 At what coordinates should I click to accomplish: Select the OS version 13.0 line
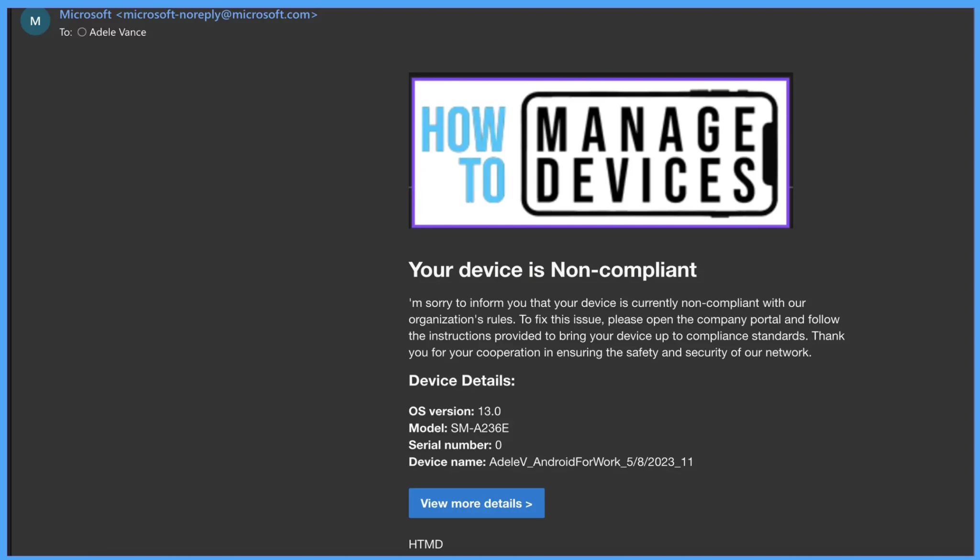455,411
